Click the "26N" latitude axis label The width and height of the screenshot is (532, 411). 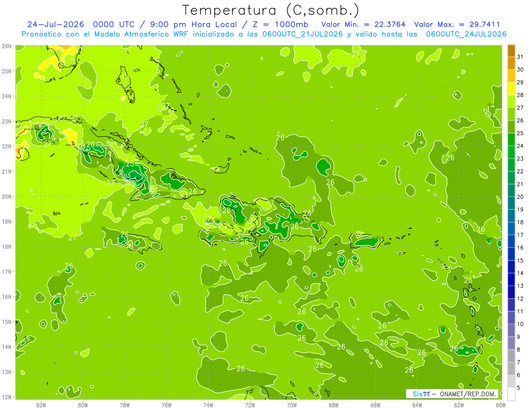pos(6,46)
